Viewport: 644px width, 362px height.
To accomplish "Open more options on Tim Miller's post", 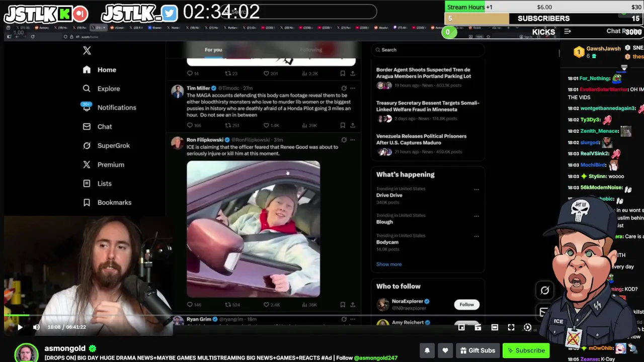I will click(353, 88).
